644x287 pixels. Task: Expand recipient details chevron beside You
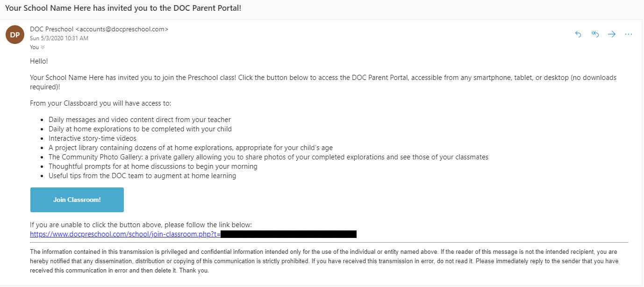(x=43, y=47)
